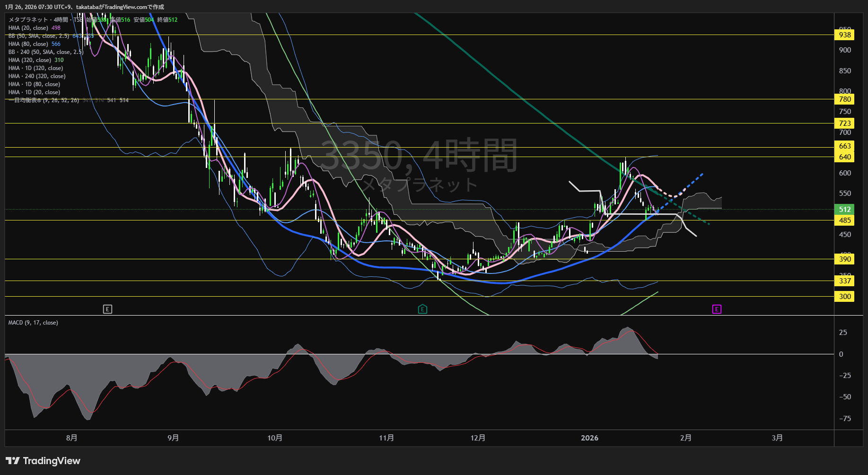Select the HMA (20, close) indicator legend

(x=28, y=28)
